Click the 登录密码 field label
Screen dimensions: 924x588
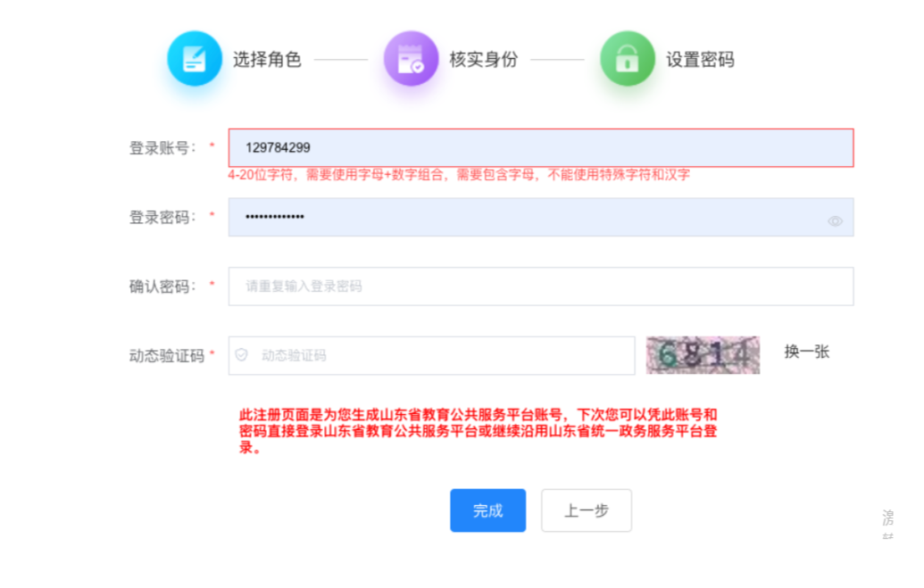(x=162, y=217)
